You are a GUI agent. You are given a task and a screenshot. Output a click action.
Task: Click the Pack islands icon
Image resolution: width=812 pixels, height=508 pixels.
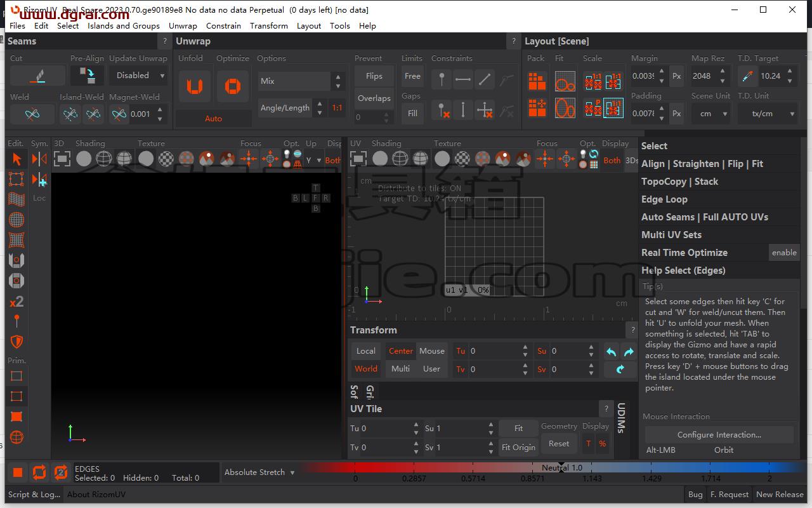(537, 81)
